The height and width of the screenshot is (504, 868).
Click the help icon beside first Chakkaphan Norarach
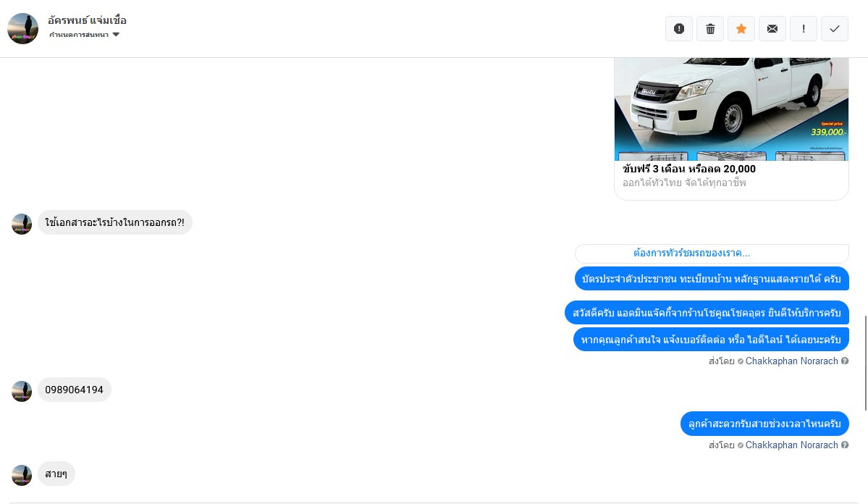click(x=845, y=361)
